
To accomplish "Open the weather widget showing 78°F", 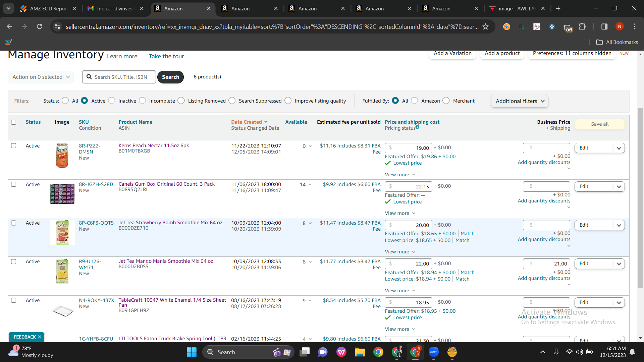I will [x=31, y=352].
